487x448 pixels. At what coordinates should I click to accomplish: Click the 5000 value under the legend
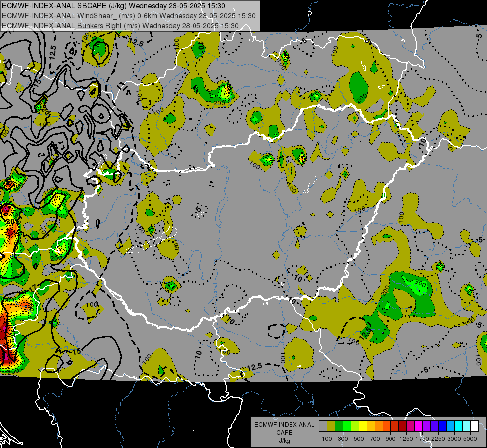tap(470, 439)
